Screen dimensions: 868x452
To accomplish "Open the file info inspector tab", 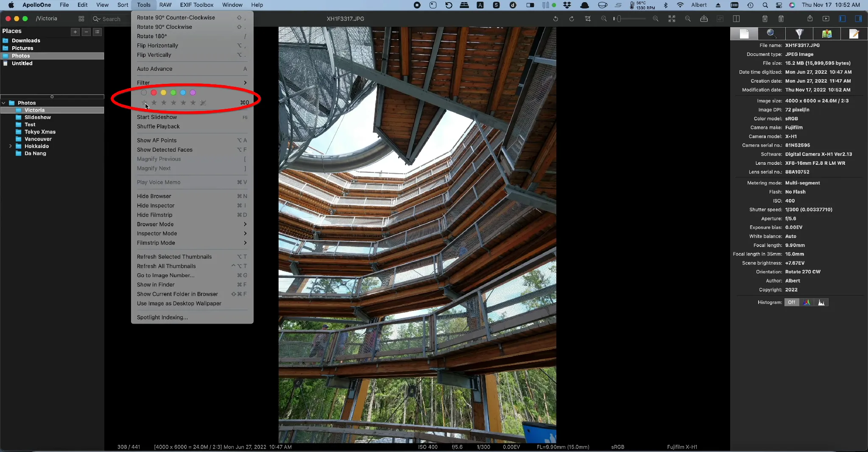I will [744, 34].
